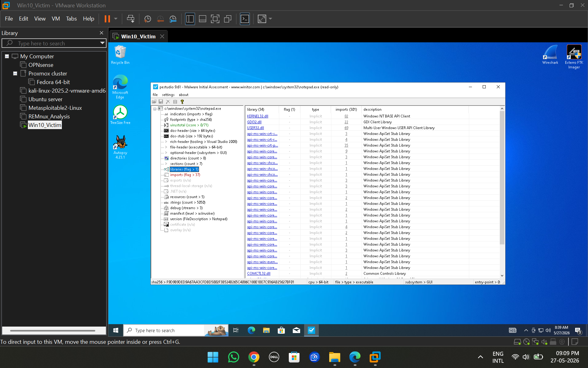Open pestudio settings menu
Viewport: 588px width, 368px height.
click(x=168, y=95)
